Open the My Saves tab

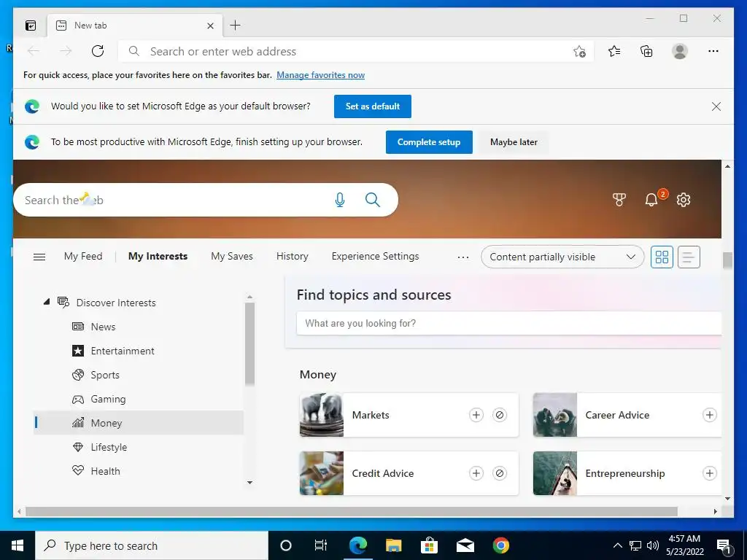(232, 256)
